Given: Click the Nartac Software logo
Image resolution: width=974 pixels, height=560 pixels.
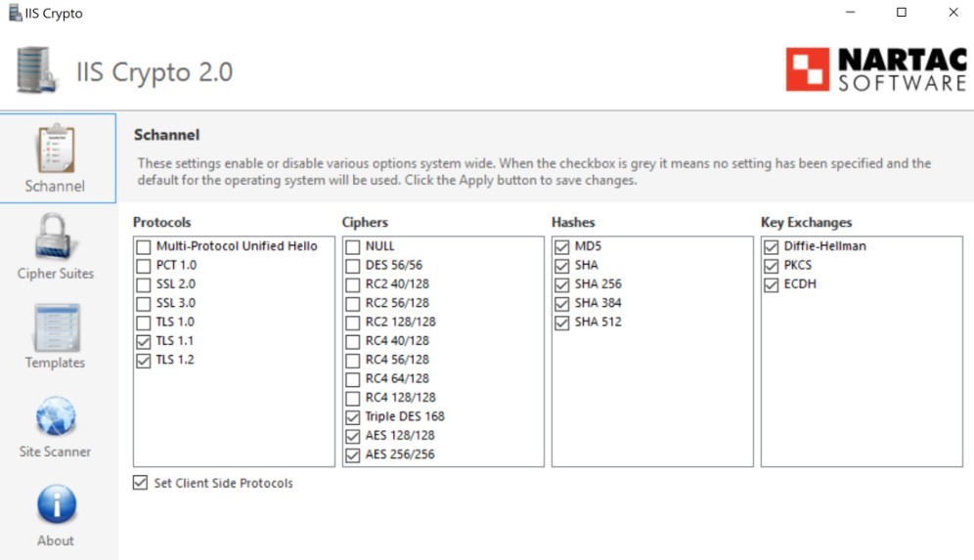Looking at the screenshot, I should (x=876, y=69).
